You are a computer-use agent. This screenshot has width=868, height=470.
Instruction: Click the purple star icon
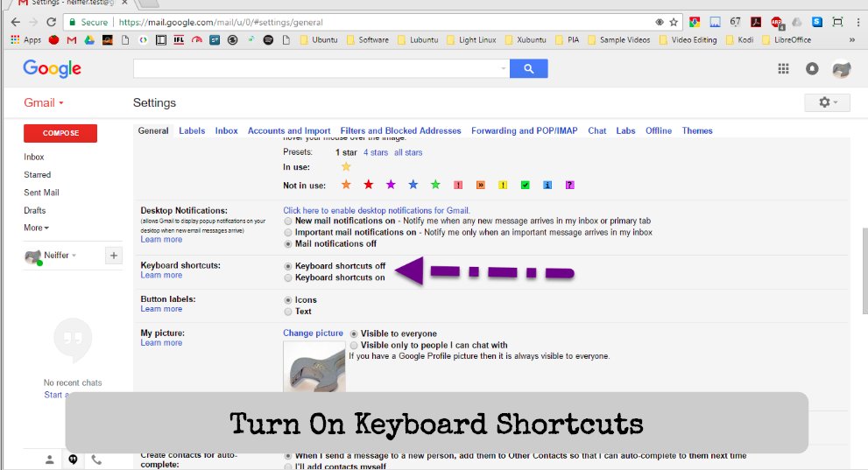(391, 185)
